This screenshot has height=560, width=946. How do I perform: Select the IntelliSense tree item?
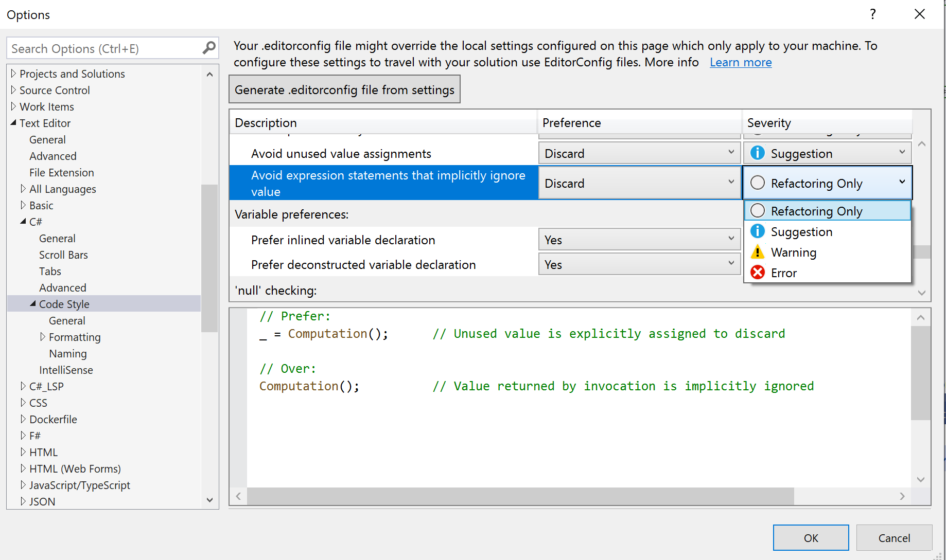tap(66, 370)
